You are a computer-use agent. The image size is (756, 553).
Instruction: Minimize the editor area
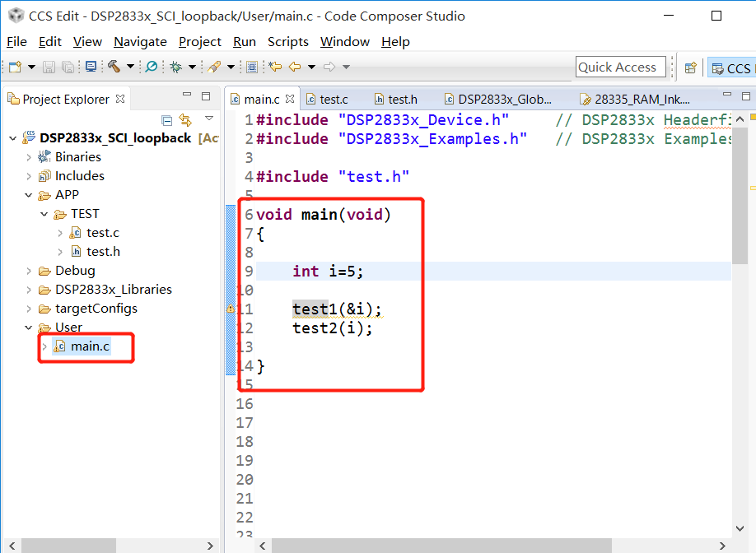coord(727,95)
